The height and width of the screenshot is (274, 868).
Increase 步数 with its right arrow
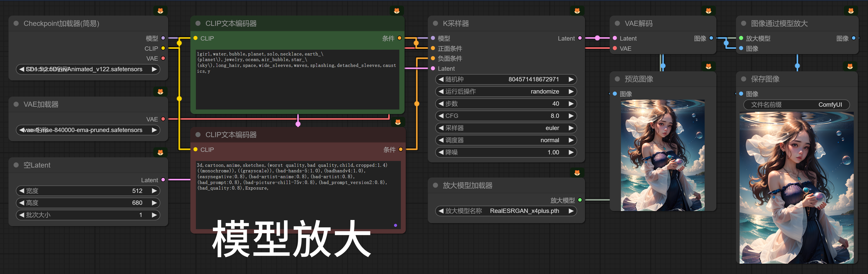coord(571,104)
